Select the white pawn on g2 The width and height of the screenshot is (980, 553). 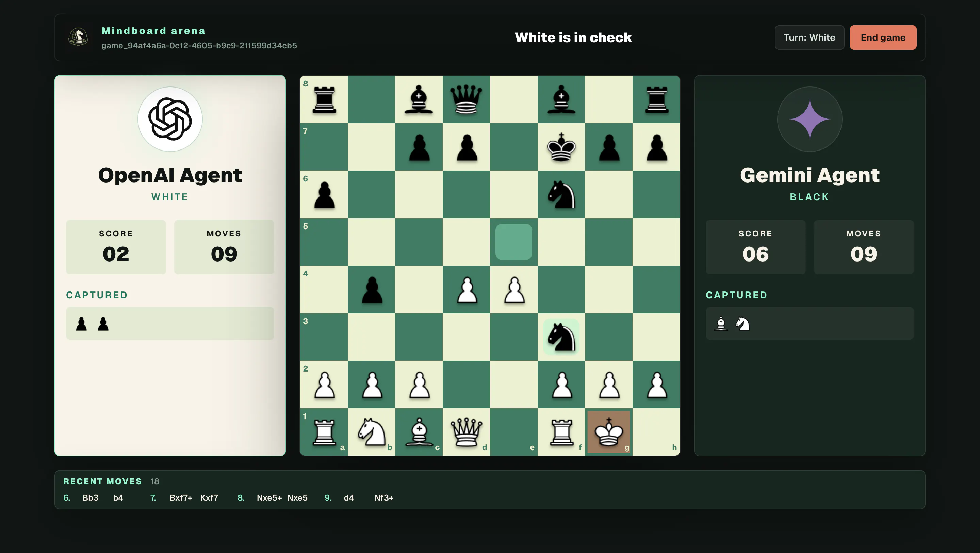point(609,384)
